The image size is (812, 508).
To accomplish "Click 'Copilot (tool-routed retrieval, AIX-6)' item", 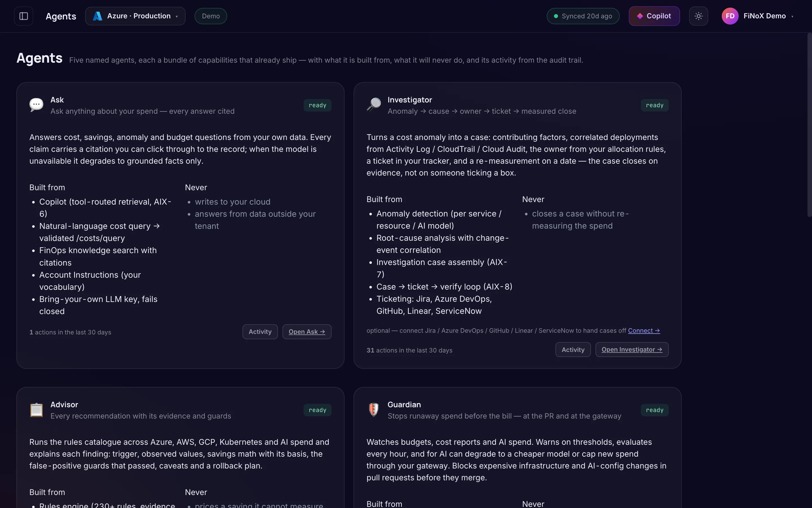I will [x=105, y=208].
